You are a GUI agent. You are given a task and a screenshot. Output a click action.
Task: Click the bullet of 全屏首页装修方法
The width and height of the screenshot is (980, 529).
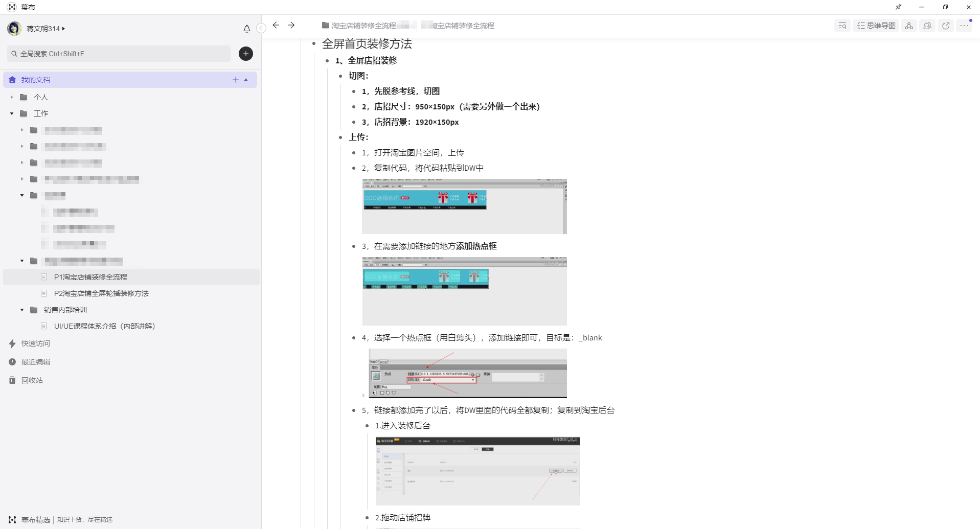[x=314, y=44]
